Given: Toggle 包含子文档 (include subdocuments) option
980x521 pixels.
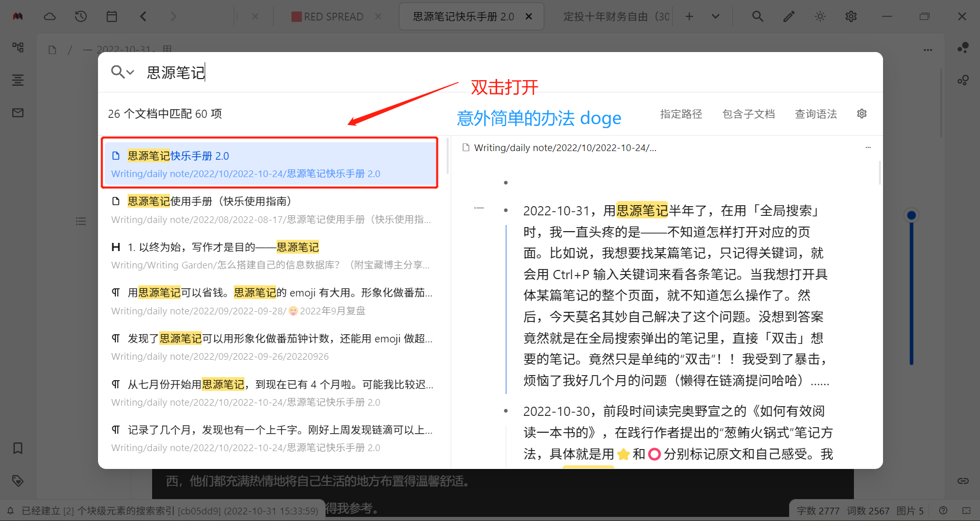Looking at the screenshot, I should point(748,113).
